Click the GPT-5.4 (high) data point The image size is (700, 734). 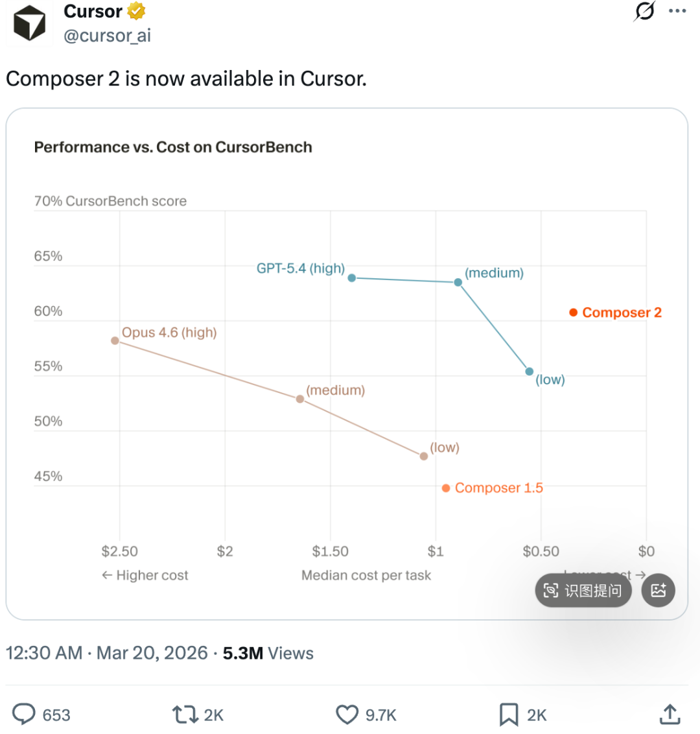coord(352,278)
